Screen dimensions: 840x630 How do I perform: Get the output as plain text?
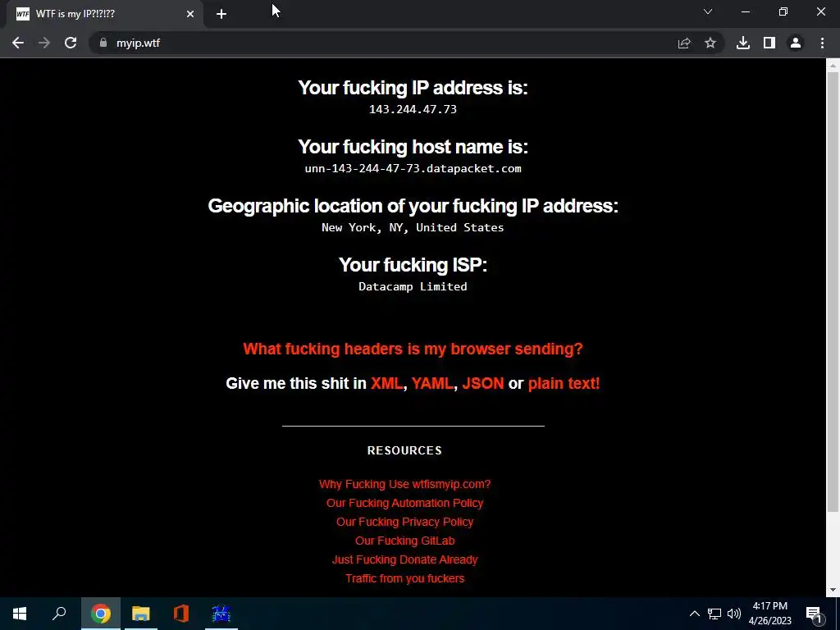click(x=564, y=384)
